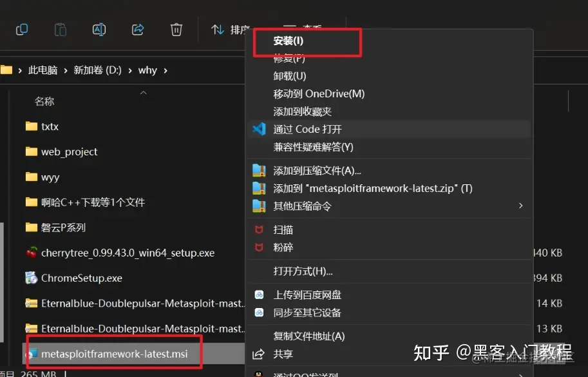Select the web_project folder
Image resolution: width=588 pixels, height=377 pixels.
click(x=69, y=152)
